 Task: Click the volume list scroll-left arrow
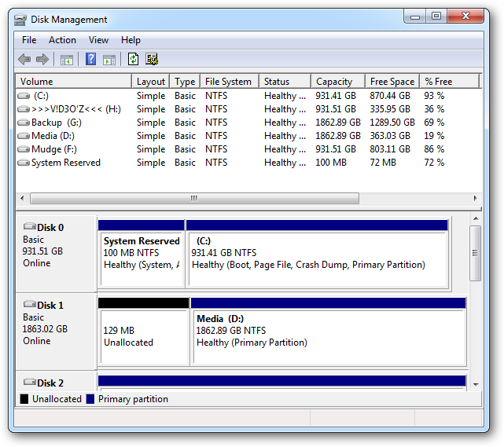point(22,198)
